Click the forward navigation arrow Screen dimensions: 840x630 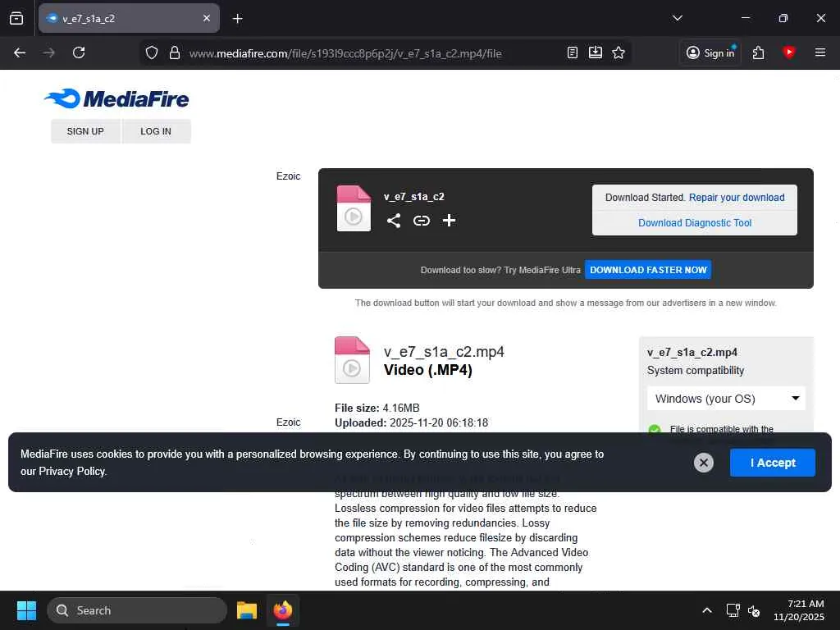(x=48, y=52)
